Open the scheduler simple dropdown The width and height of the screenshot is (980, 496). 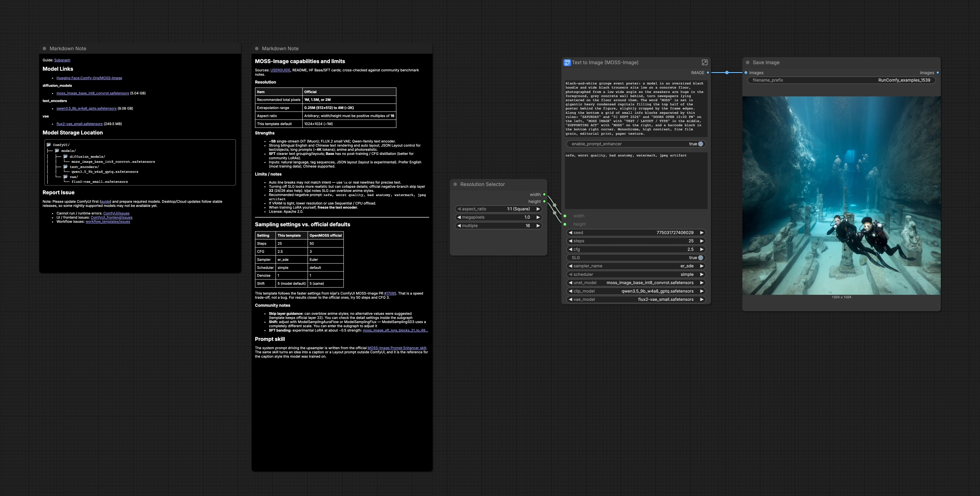click(636, 274)
